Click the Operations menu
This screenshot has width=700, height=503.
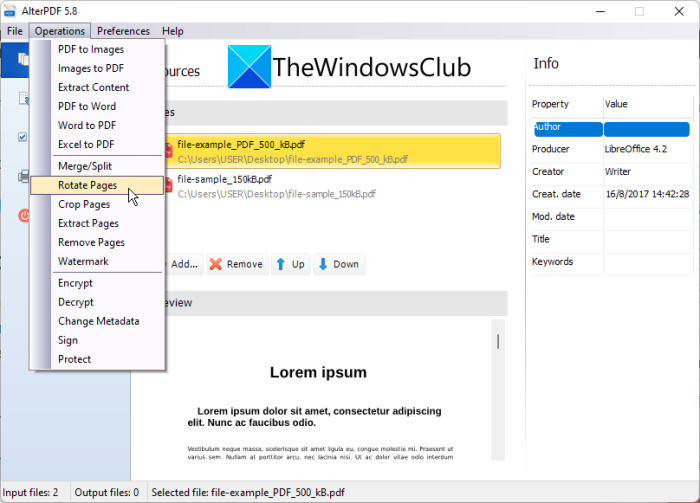pos(60,31)
